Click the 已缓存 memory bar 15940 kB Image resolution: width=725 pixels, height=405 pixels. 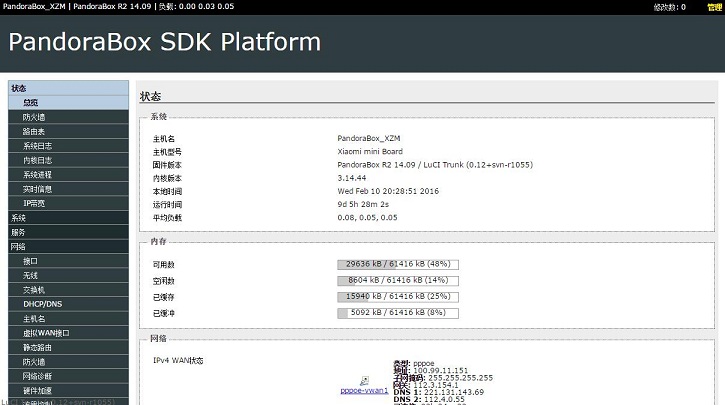(x=398, y=297)
